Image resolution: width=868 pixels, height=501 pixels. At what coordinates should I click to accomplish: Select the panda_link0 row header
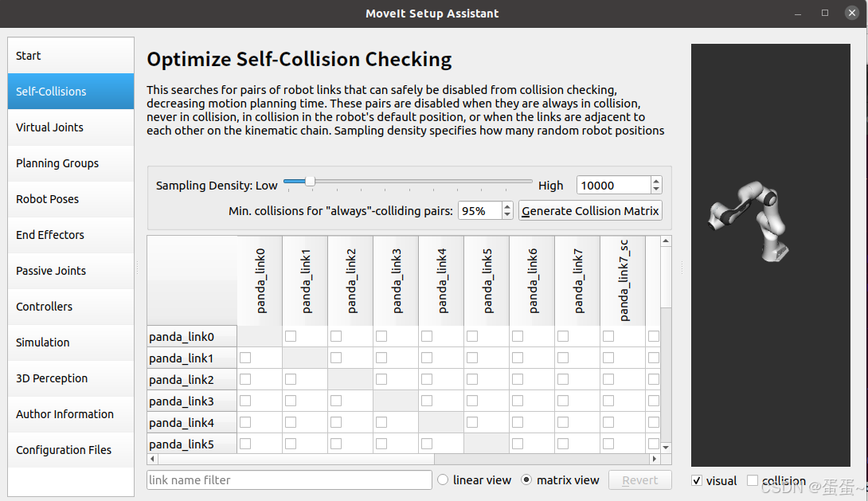[x=192, y=337]
